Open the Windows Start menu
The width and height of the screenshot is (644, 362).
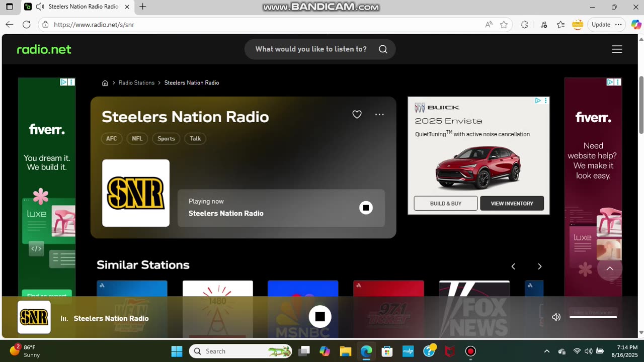point(177,351)
